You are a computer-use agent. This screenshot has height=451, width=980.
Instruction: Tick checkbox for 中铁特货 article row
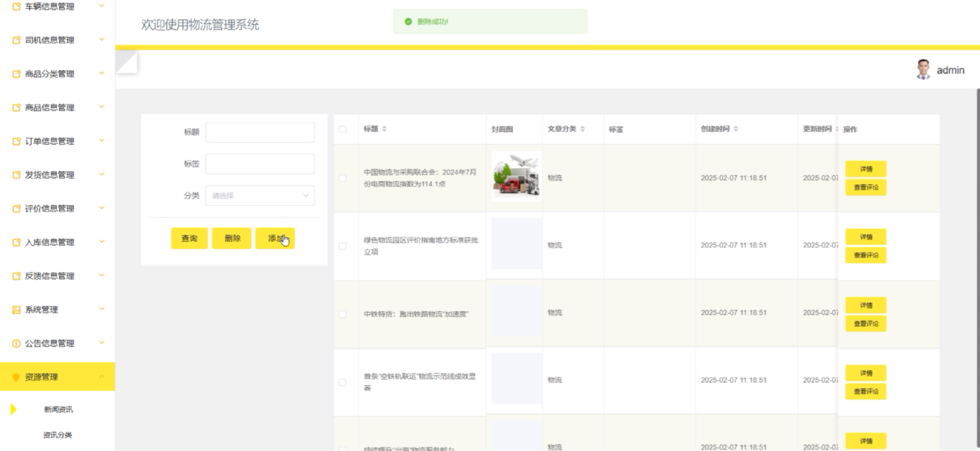343,314
